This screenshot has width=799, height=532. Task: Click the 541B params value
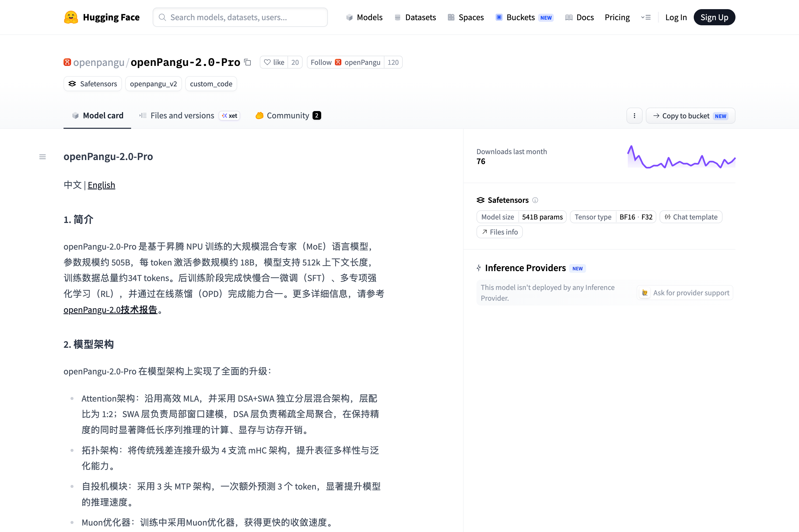[542, 217]
